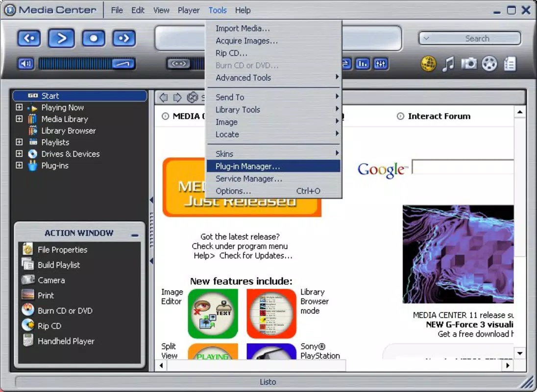Open Image Editor feature icon
The image size is (537, 392).
[213, 313]
